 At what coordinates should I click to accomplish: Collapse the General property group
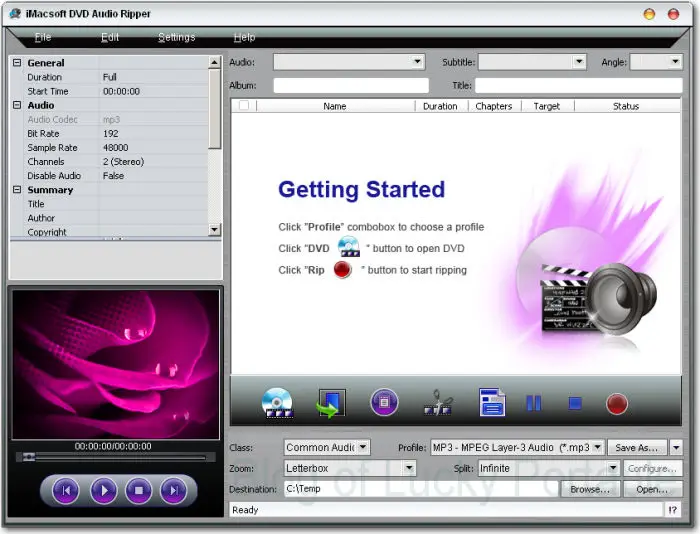click(x=17, y=63)
